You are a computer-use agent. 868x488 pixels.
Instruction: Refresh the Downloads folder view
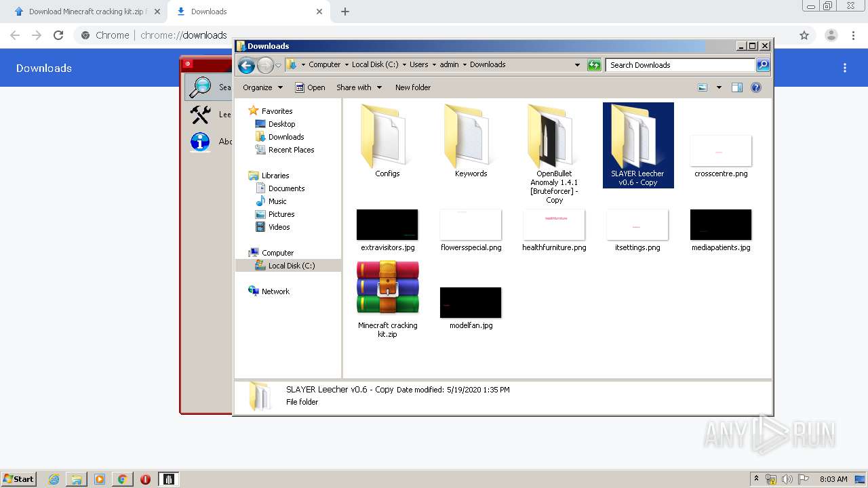click(594, 65)
